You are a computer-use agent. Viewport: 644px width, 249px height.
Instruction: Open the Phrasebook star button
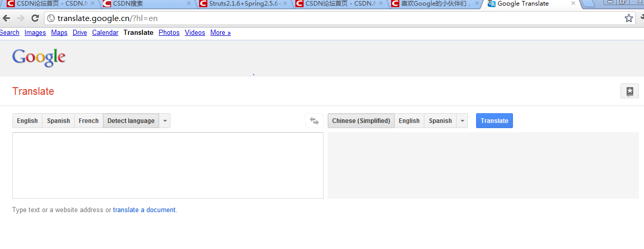tap(630, 91)
